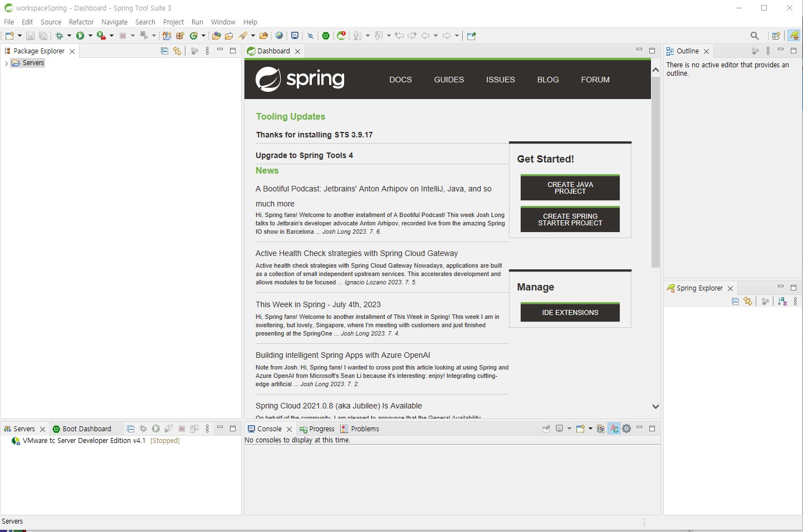Open 'This Week in Spring - July 4th, 2023' article

point(318,304)
